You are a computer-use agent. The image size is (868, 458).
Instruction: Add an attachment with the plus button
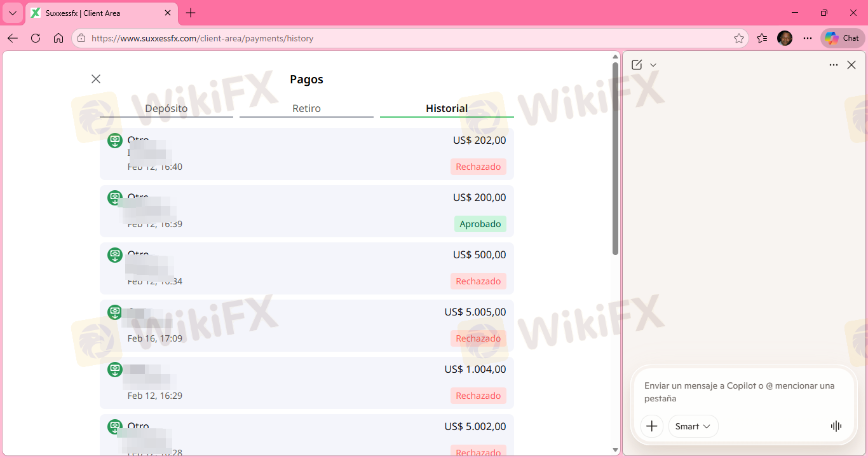point(651,426)
